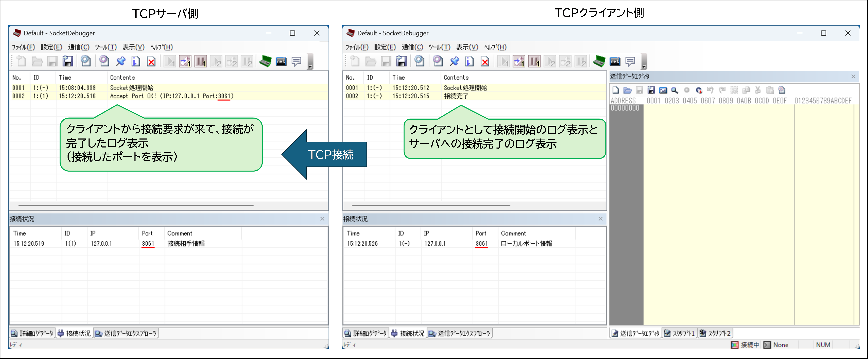
Task: Click the Txt icon in send data editor
Action: pyautogui.click(x=663, y=90)
